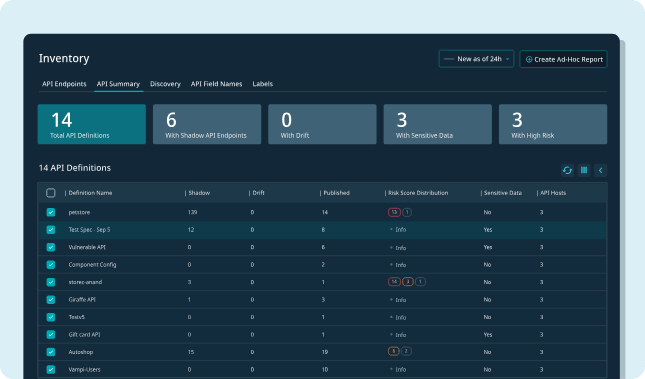Sort by Risk Score Distribution header
This screenshot has width=645, height=379.
418,193
